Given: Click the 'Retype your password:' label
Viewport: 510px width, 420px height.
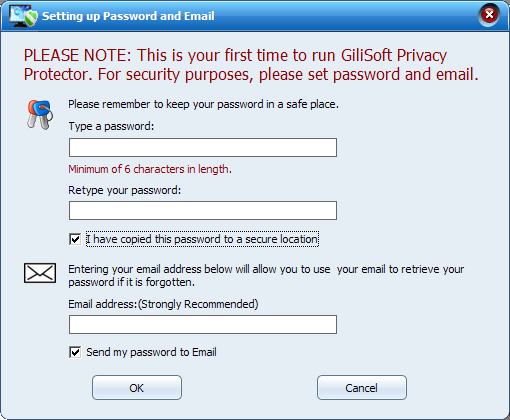Looking at the screenshot, I should (x=125, y=190).
